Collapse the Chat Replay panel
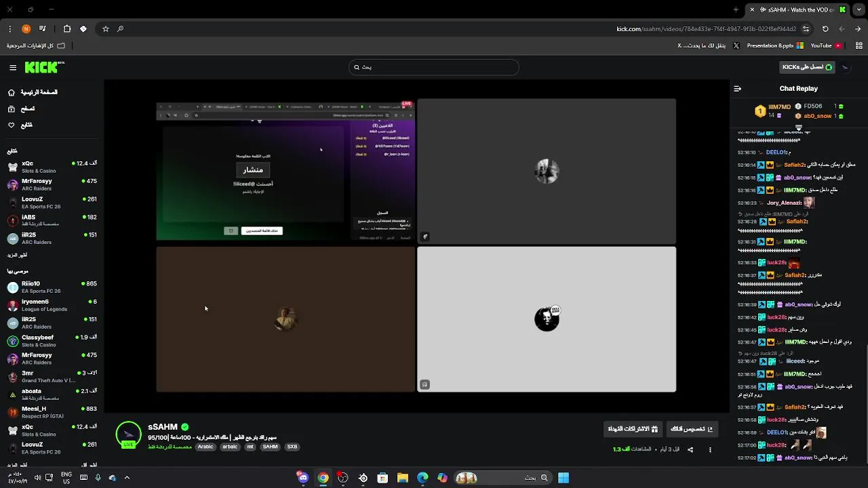This screenshot has height=488, width=868. (738, 88)
